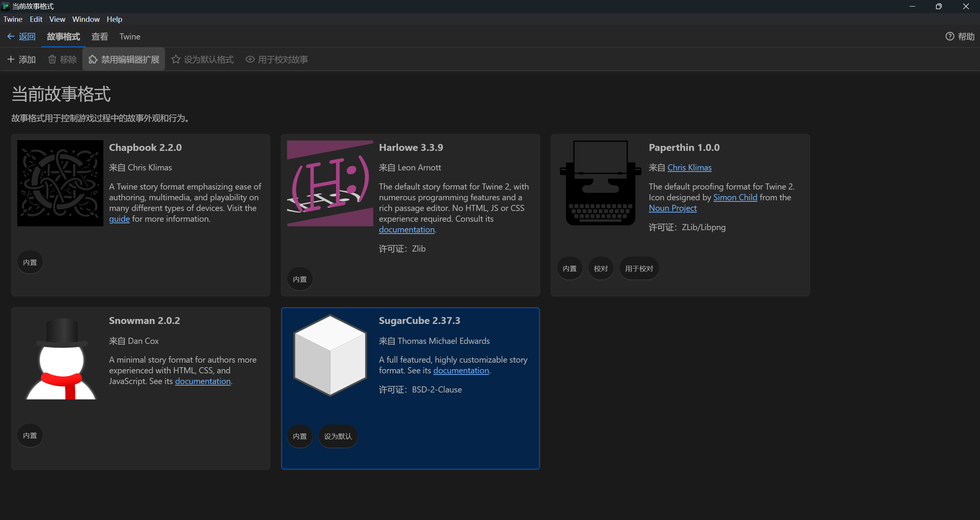Switch to the Twine top tab
This screenshot has width=980, height=520.
tap(130, 36)
